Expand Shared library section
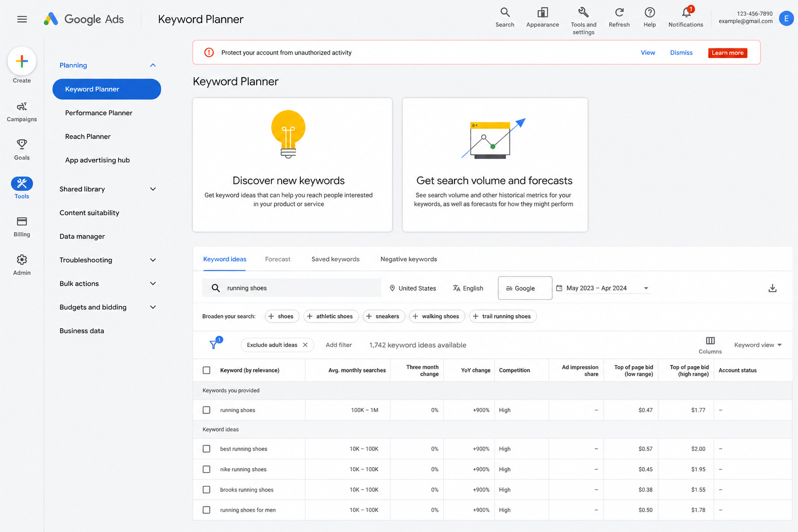The image size is (798, 532). (x=153, y=189)
